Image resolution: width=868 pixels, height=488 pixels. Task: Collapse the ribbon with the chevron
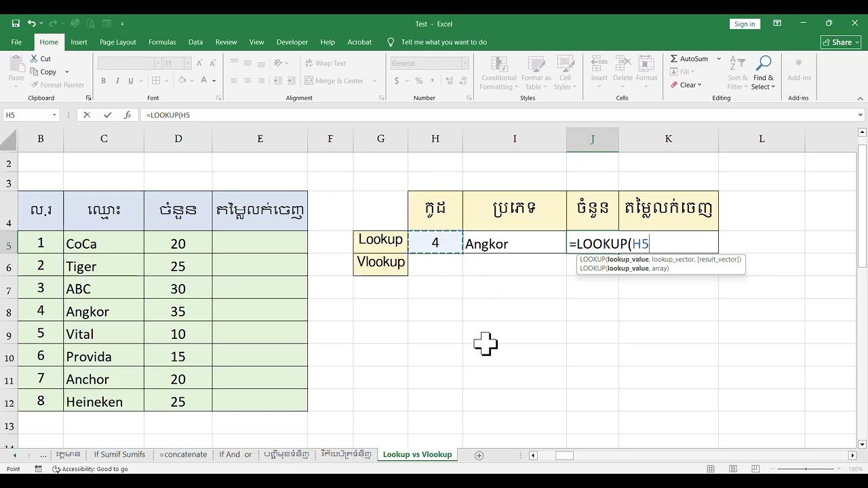(x=861, y=98)
